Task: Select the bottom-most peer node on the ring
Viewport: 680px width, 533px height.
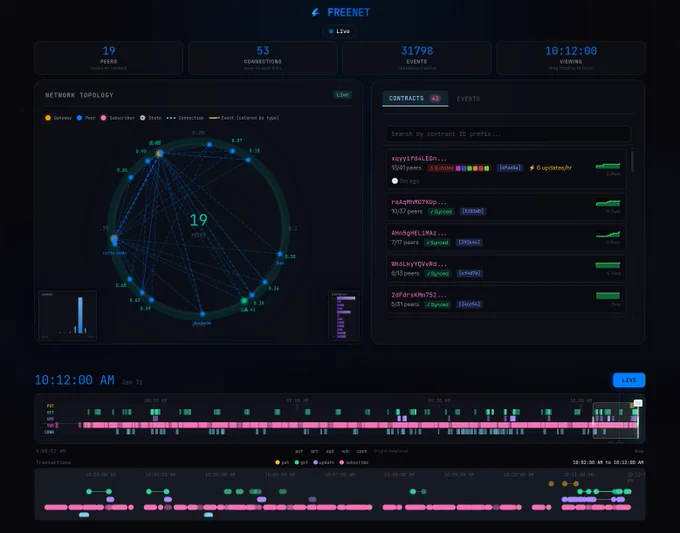Action: [x=203, y=314]
